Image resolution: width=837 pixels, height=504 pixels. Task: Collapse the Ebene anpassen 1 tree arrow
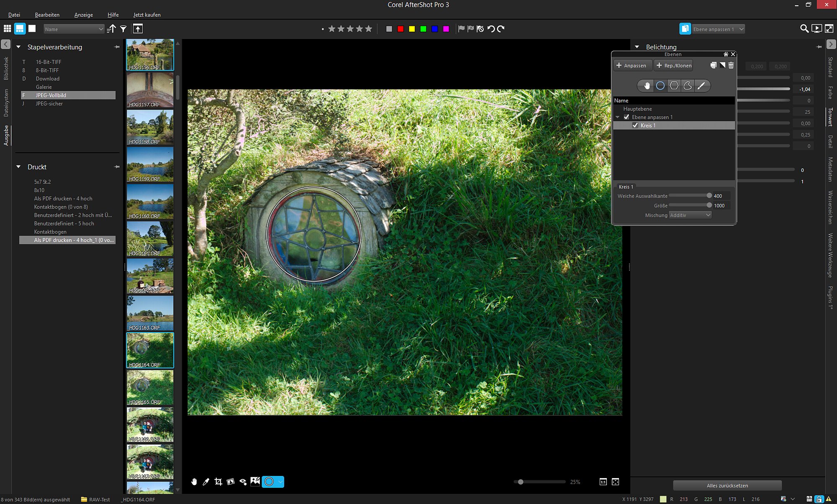618,117
